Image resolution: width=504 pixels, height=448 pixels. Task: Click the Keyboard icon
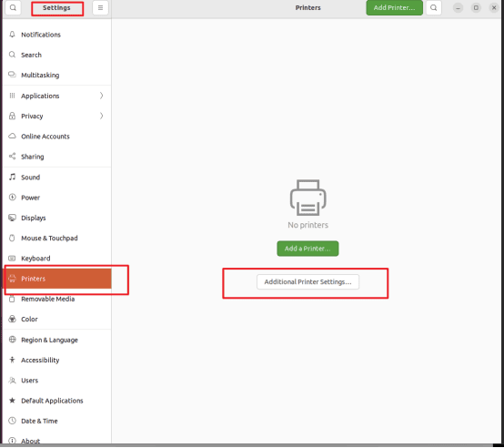(x=12, y=259)
